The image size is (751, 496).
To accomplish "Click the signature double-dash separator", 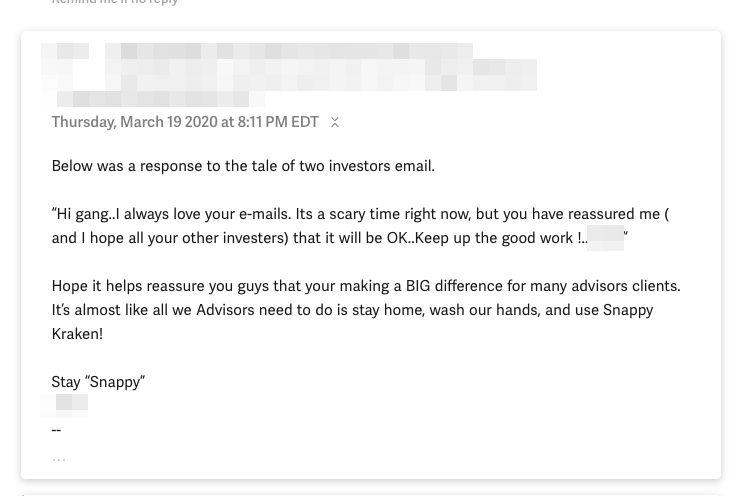I will point(56,430).
